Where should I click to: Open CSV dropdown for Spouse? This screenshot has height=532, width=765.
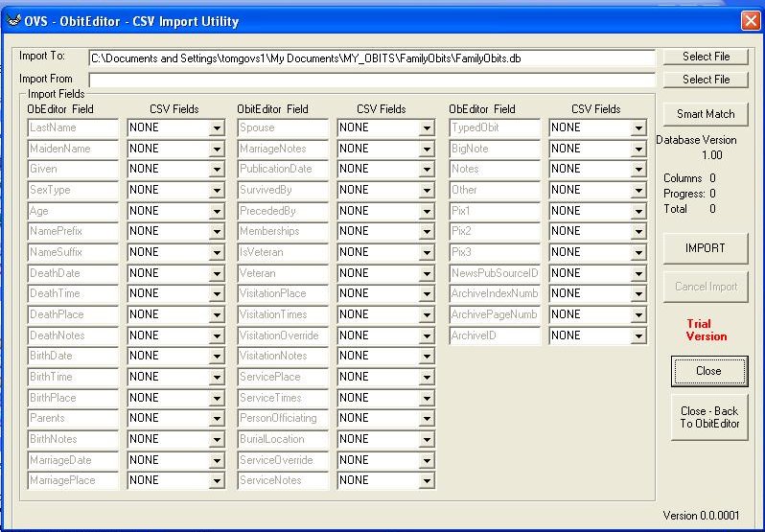point(427,128)
